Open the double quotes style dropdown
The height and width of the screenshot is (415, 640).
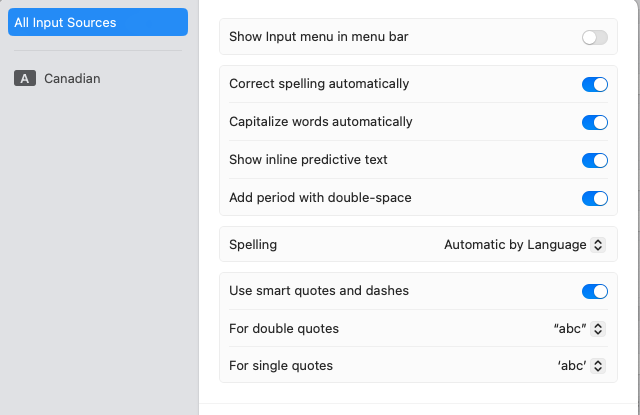point(578,329)
